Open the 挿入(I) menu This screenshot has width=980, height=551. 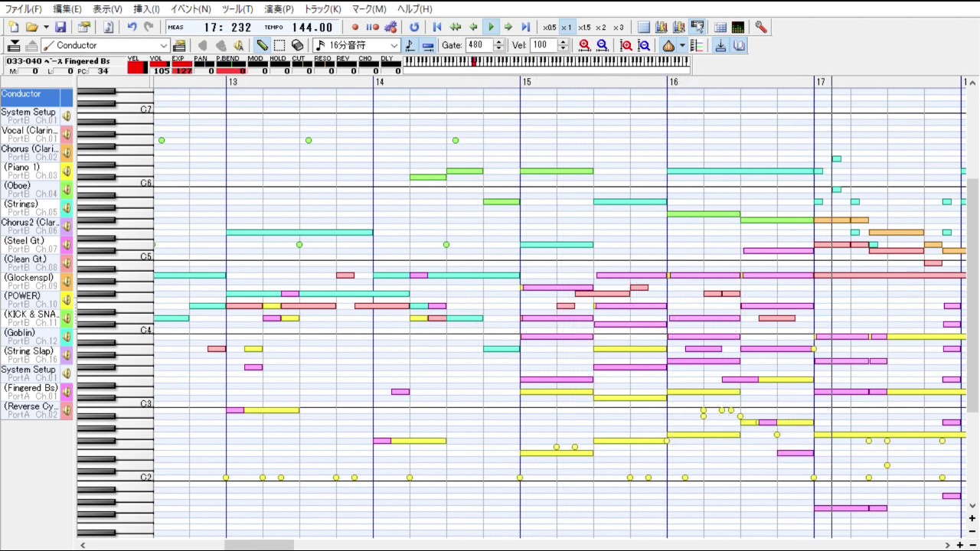[147, 9]
